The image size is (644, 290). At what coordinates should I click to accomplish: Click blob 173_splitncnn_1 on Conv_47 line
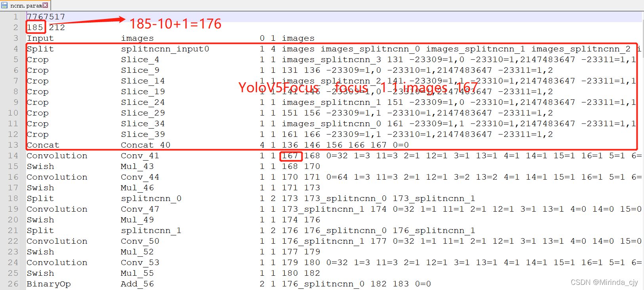click(x=323, y=209)
